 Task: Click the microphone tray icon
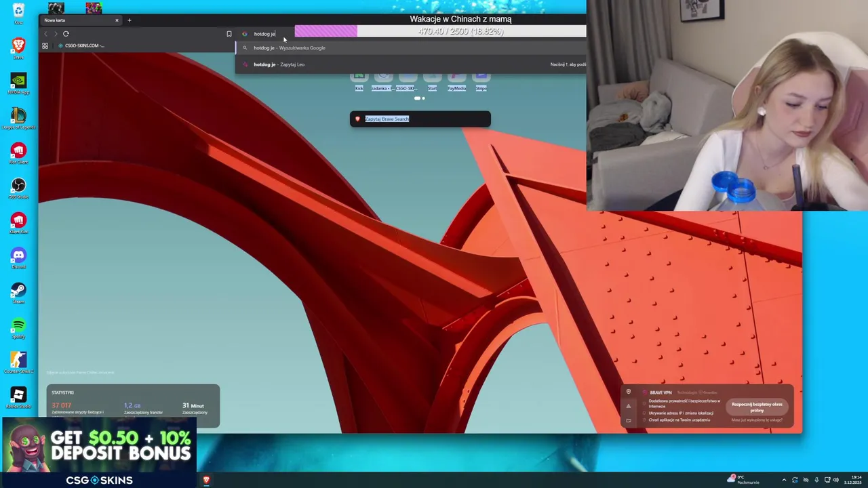[x=816, y=480]
